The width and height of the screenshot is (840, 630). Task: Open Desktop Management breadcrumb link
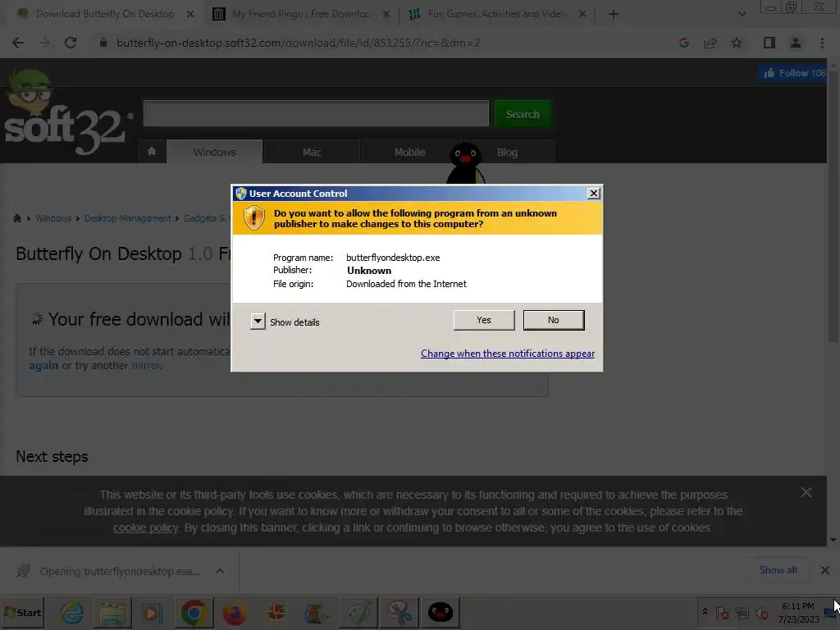tap(127, 218)
